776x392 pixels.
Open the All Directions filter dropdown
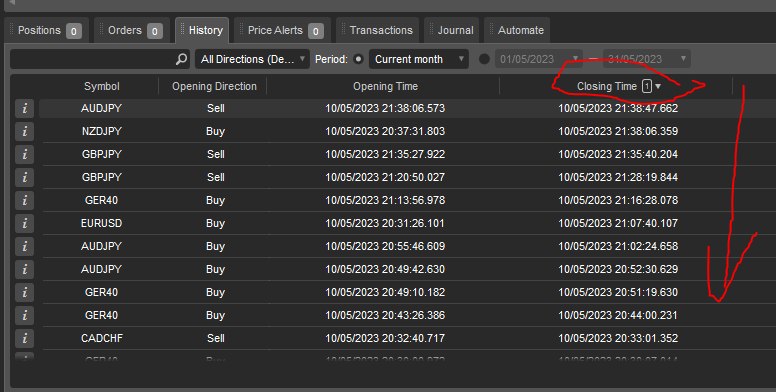pyautogui.click(x=252, y=59)
